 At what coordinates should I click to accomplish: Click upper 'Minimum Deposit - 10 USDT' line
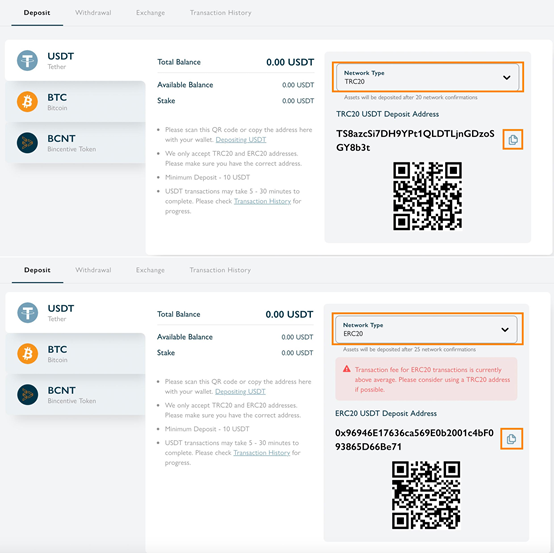(x=207, y=177)
